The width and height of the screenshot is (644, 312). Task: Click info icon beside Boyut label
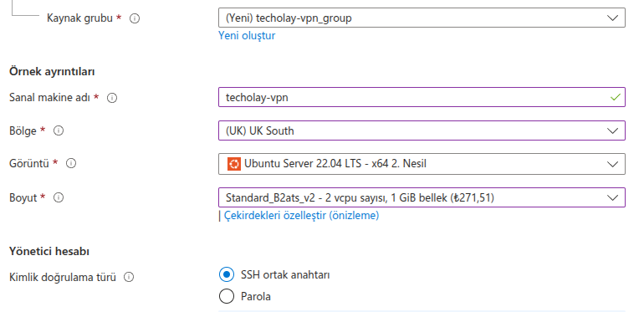click(x=59, y=197)
